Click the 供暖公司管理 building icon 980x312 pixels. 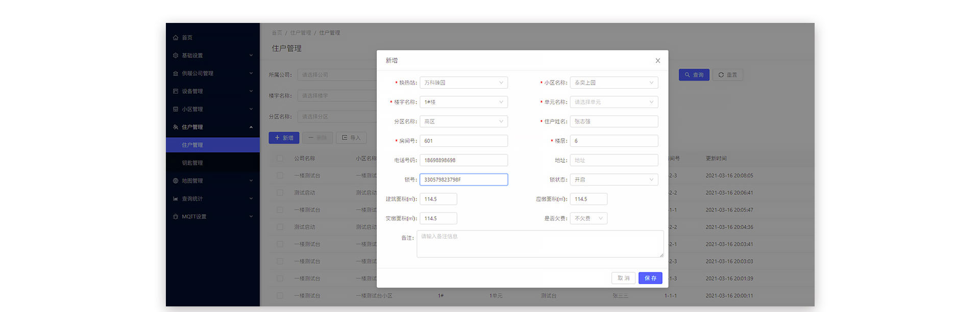pyautogui.click(x=176, y=73)
